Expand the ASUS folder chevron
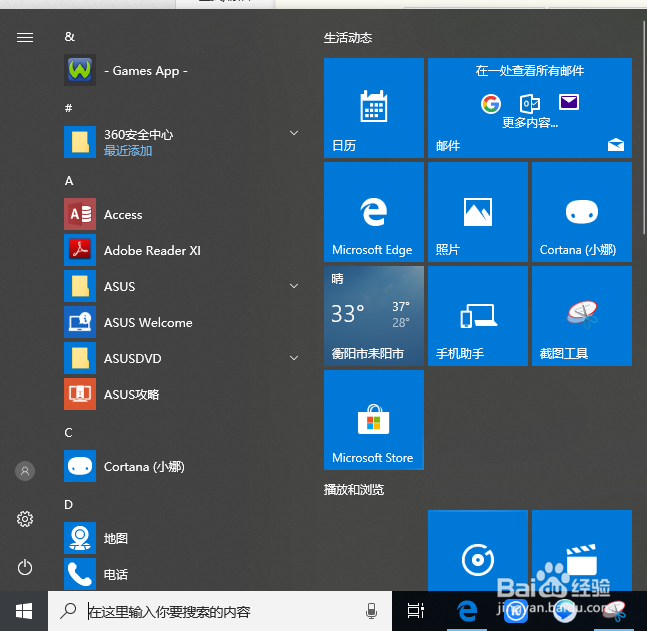Screen dimensions: 647x631 point(294,286)
